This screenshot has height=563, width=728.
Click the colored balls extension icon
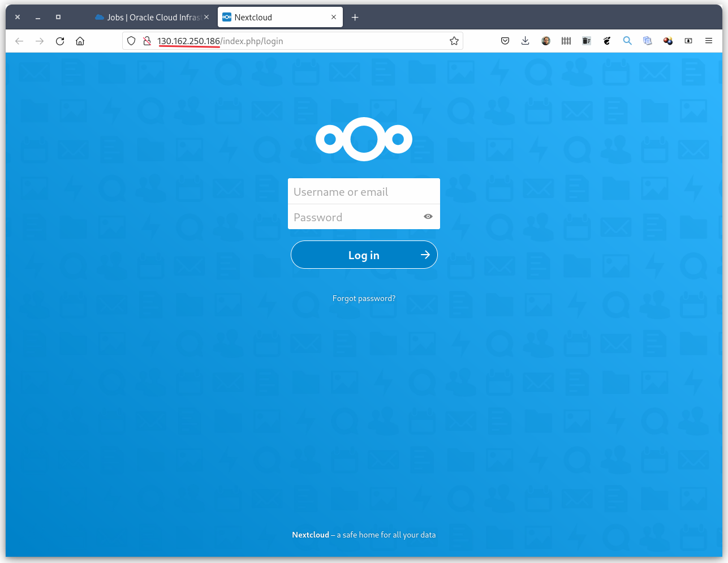click(668, 41)
